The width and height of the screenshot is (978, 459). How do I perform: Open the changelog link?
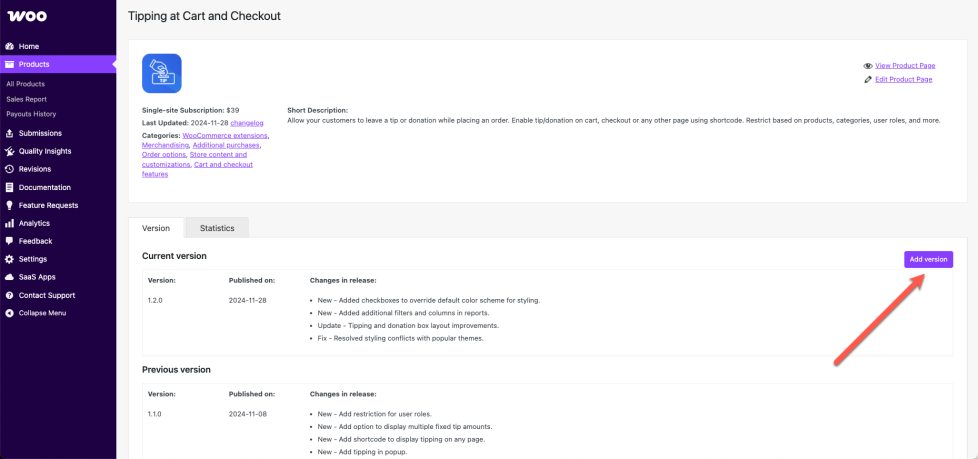246,122
